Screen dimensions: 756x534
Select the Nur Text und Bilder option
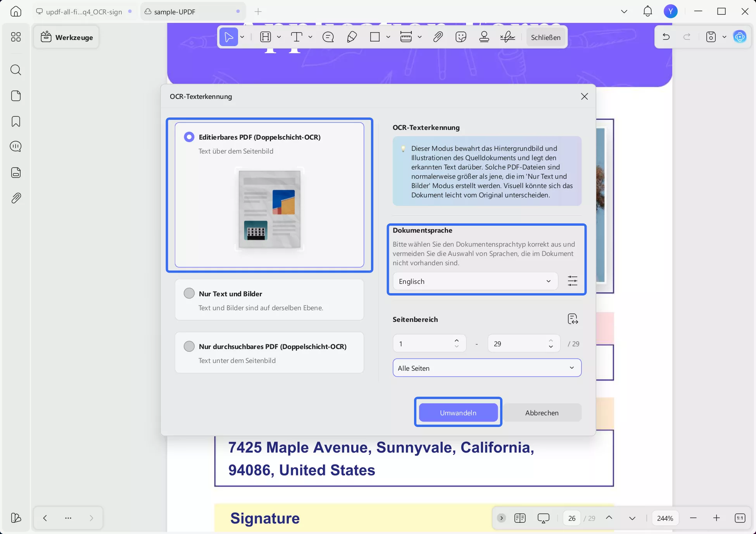[x=189, y=294]
